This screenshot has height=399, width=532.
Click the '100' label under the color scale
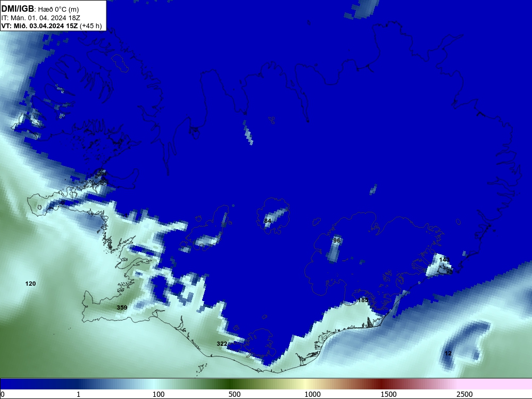[159, 394]
